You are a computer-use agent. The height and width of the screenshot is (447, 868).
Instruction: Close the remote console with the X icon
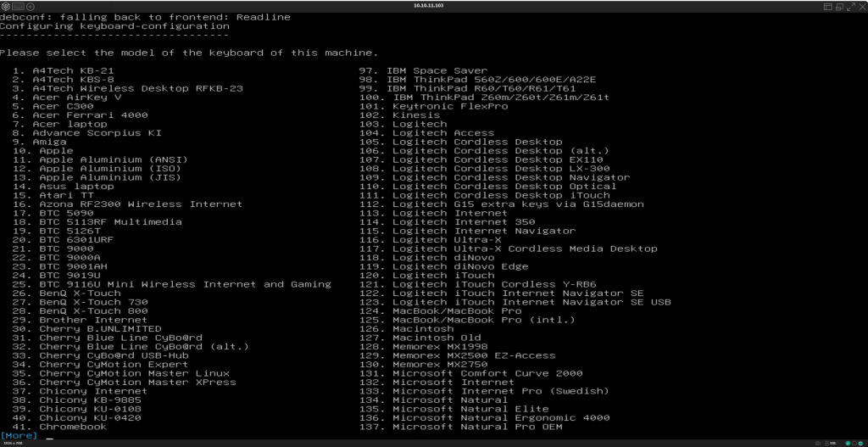coord(862,7)
